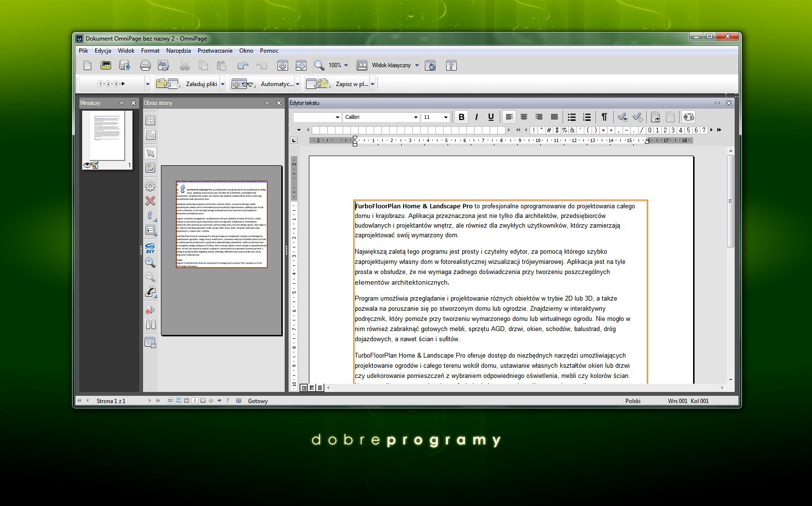Click the SET deskew tool icon
The height and width of the screenshot is (506, 812).
150,247
